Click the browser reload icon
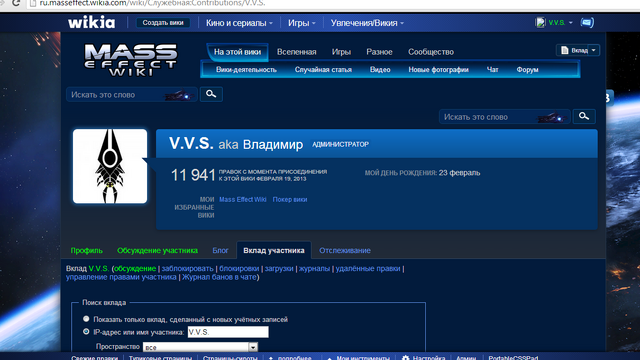 click(x=16, y=3)
